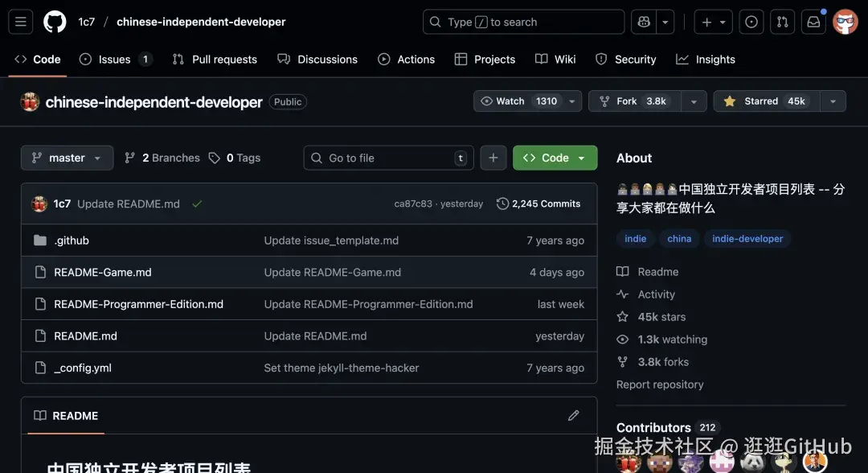This screenshot has height=473, width=868.
Task: Open the notifications inbox
Action: [813, 22]
